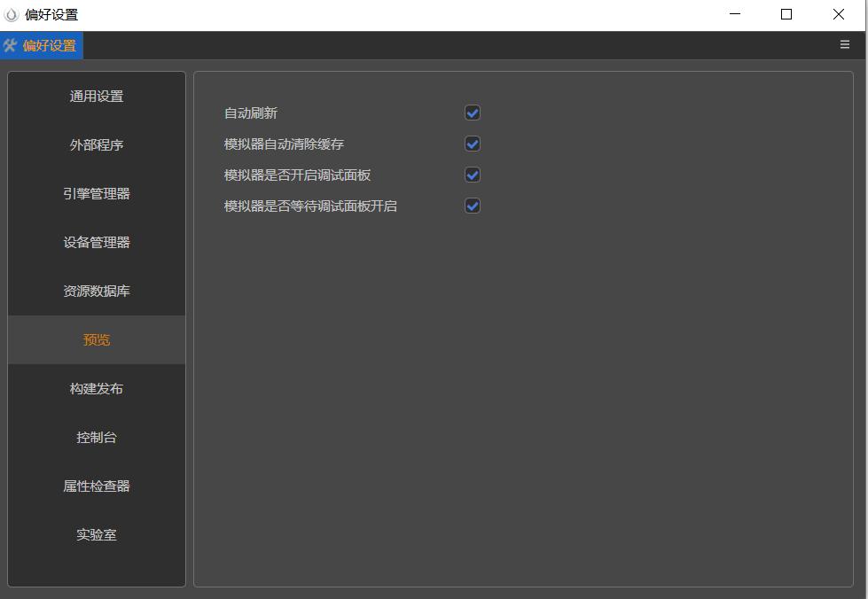Open the 构建发布 settings page
868x599 pixels.
click(96, 388)
